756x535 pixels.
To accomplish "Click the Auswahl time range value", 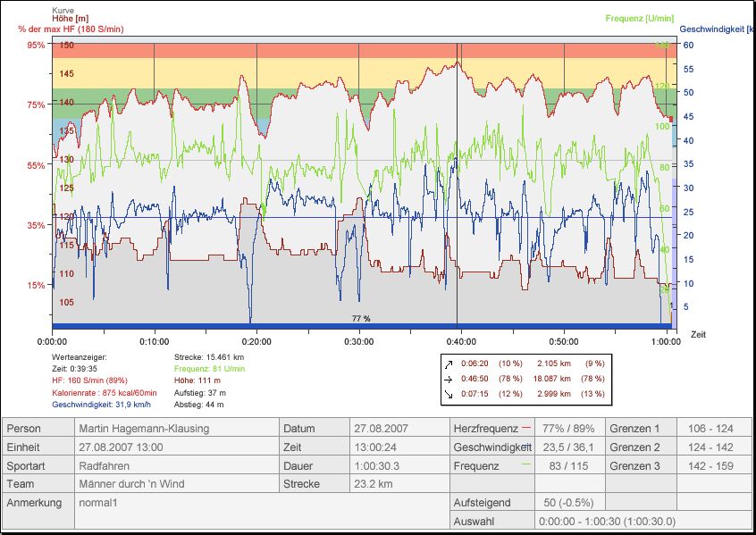I will [x=607, y=521].
